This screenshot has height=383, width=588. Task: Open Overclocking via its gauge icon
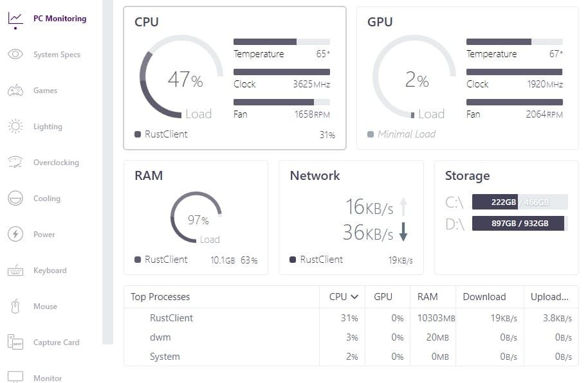tap(15, 163)
